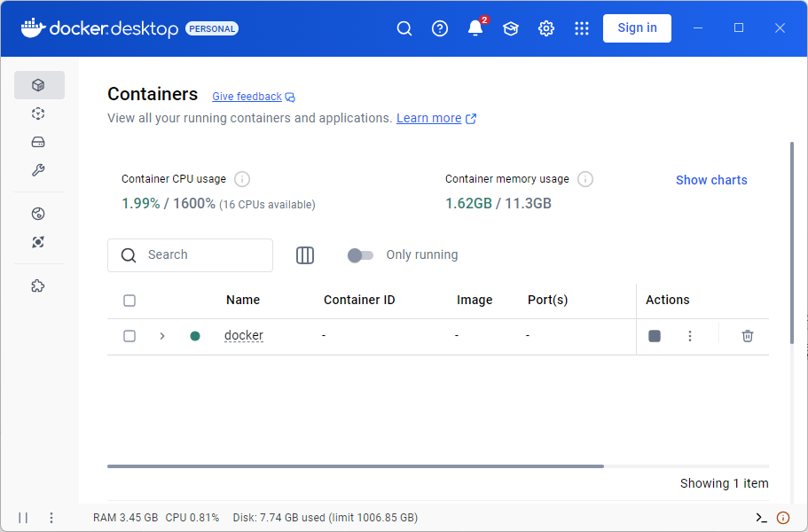Expand the docker container row

(162, 336)
